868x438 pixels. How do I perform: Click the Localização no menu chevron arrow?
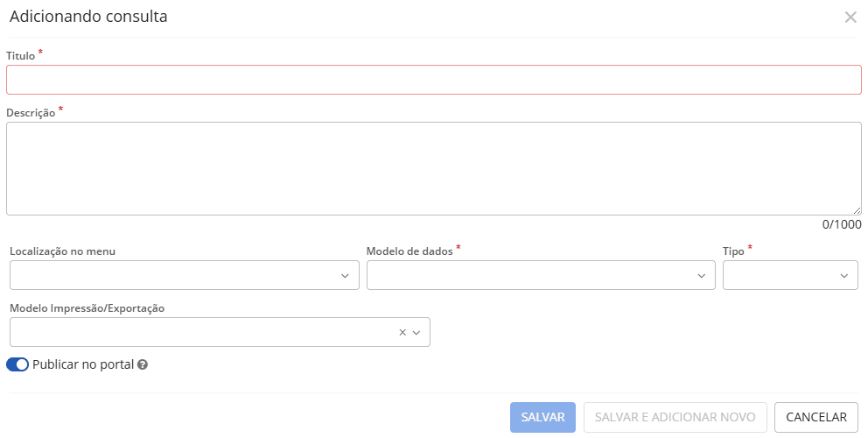point(345,276)
